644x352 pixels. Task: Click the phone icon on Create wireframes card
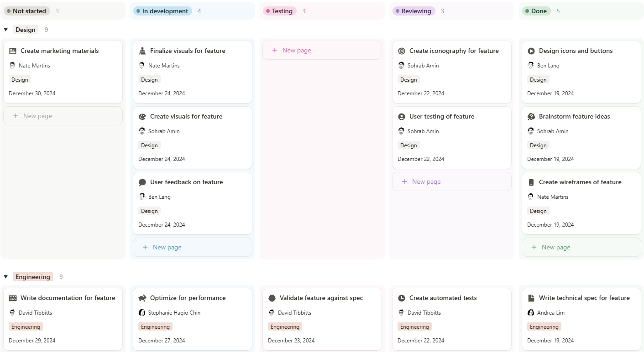531,182
